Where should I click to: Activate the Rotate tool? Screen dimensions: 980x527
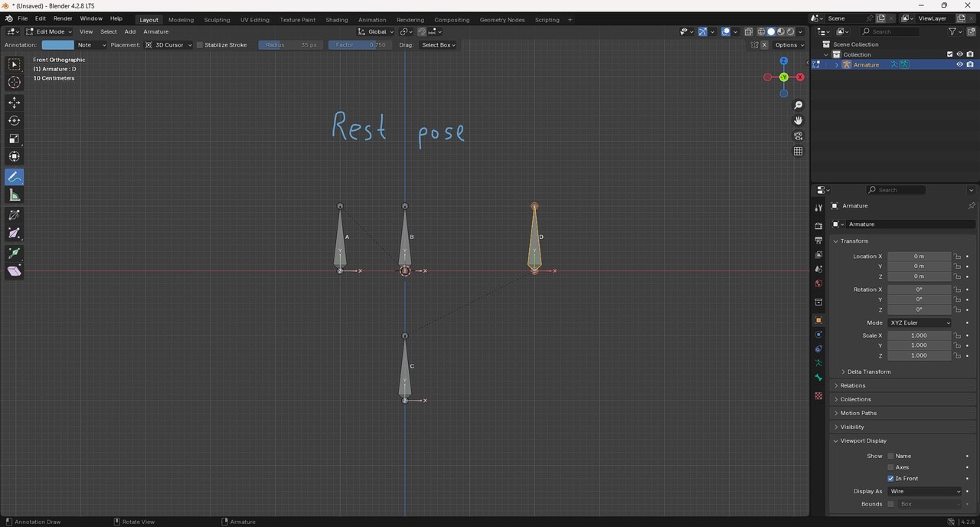(x=14, y=120)
